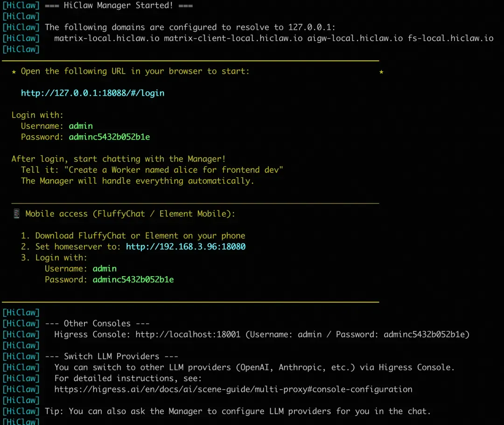
Task: Click the [HiClaw] prefix on the Tip line
Action: point(21,411)
